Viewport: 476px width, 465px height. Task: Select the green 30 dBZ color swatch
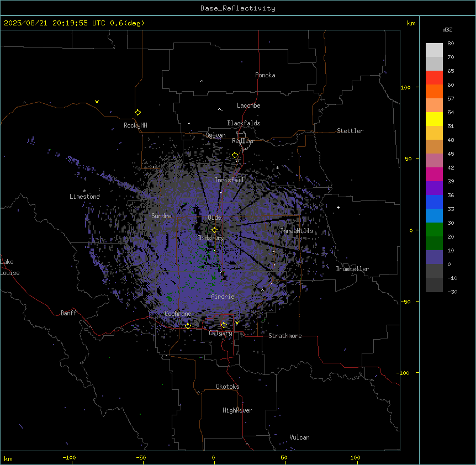434,230
